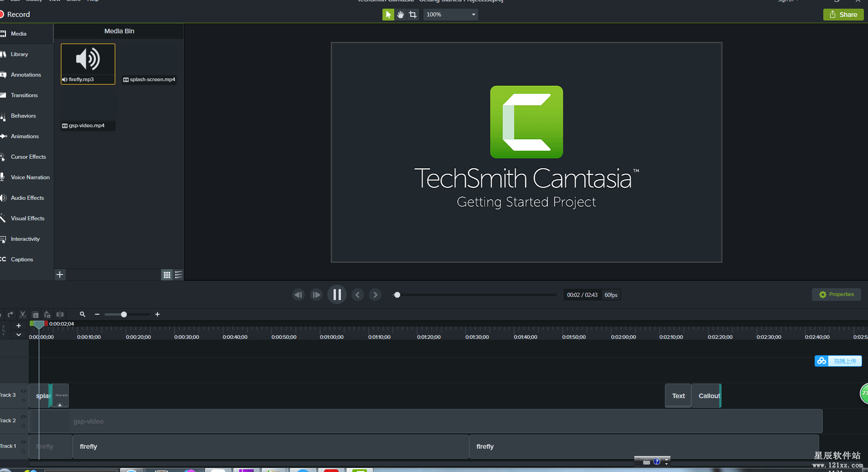Click the 60fps frame rate indicator
The width and height of the screenshot is (868, 472).
pos(611,295)
